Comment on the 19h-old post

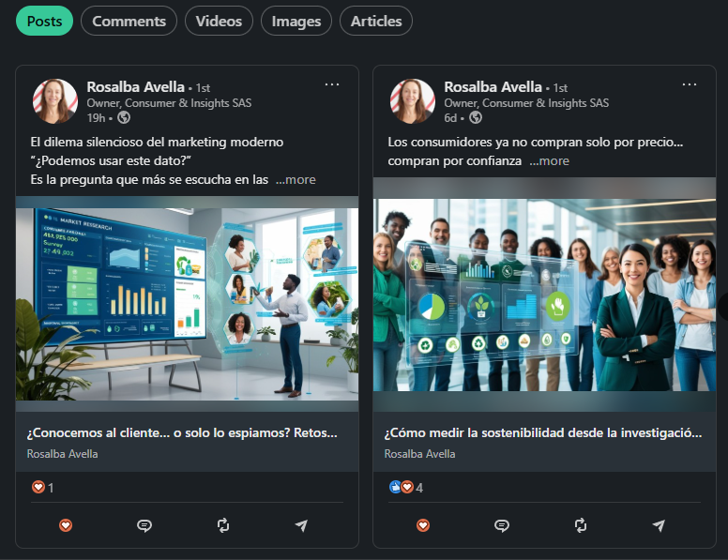tap(144, 525)
